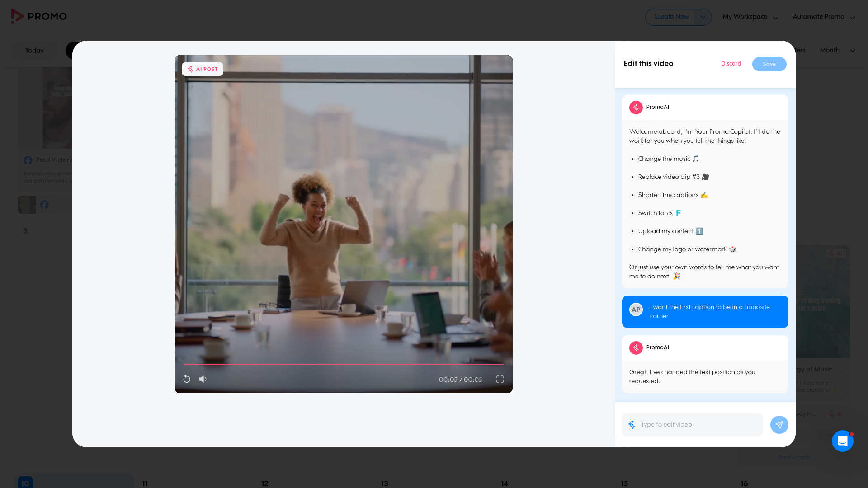The height and width of the screenshot is (488, 868).
Task: Click the AI POST badge on the video
Action: coord(203,69)
